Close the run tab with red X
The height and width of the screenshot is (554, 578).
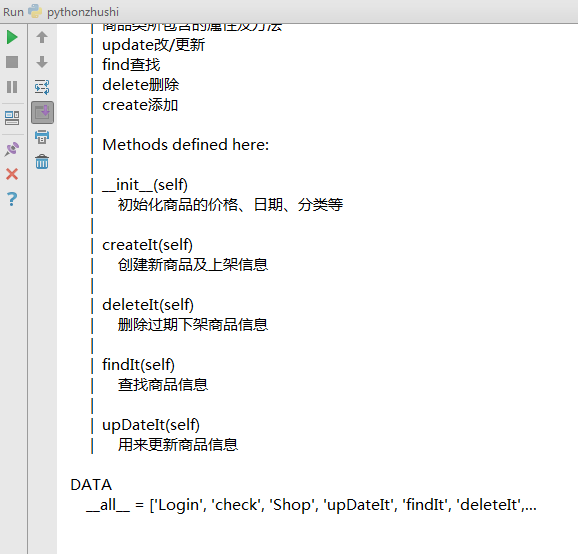(12, 174)
